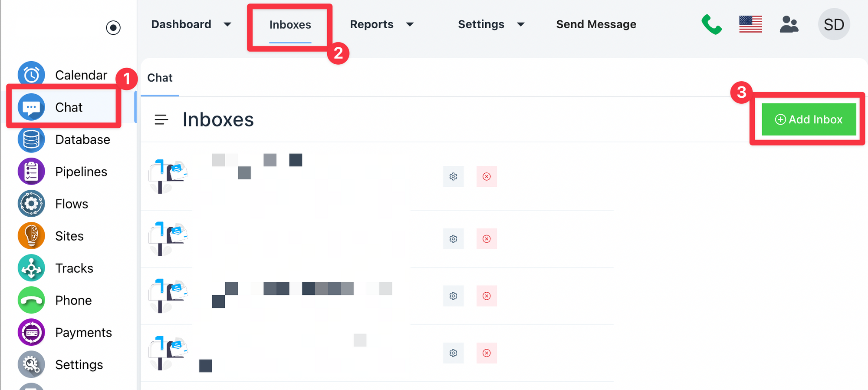The image size is (868, 390).
Task: Open the Flows gear icon
Action: point(31,204)
